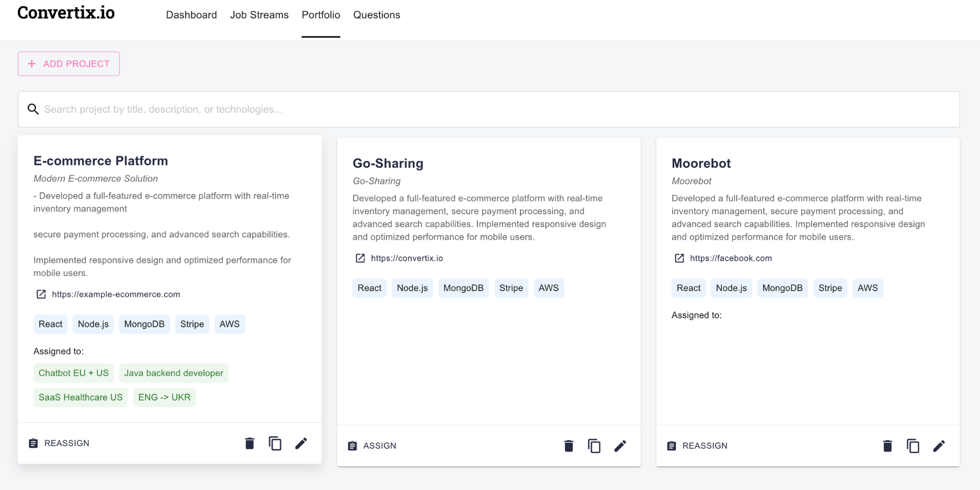Viewport: 980px width, 490px height.
Task: Open the external link icon beside https://convertix.io
Action: tap(360, 258)
